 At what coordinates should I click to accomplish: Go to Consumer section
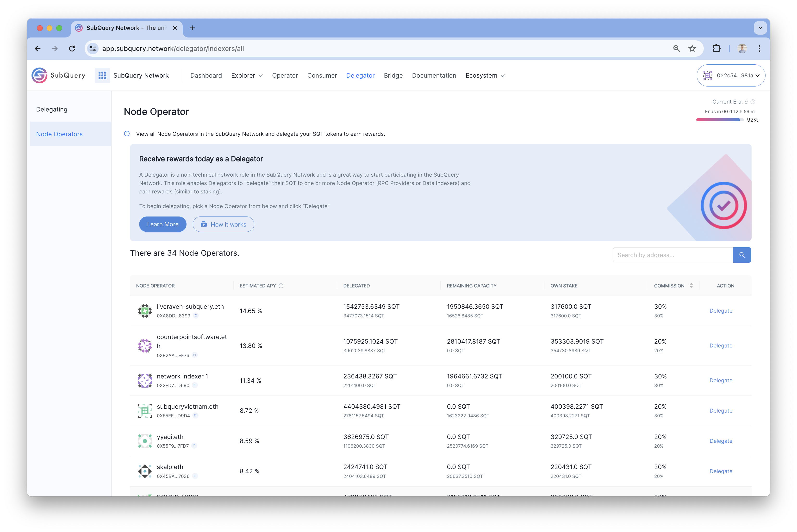click(322, 75)
